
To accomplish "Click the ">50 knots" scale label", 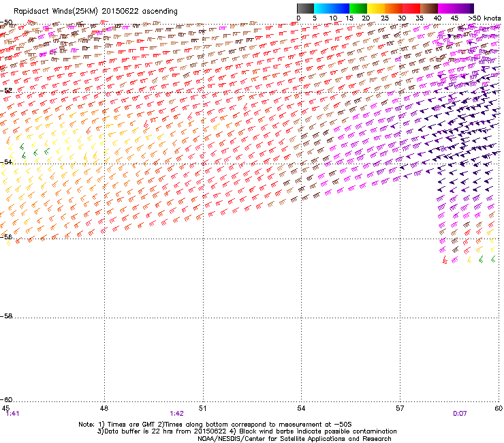I will (484, 18).
